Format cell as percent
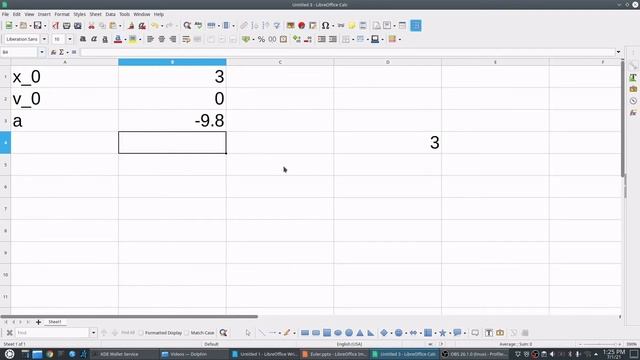Viewport: 640px width, 360px height. (x=261, y=39)
